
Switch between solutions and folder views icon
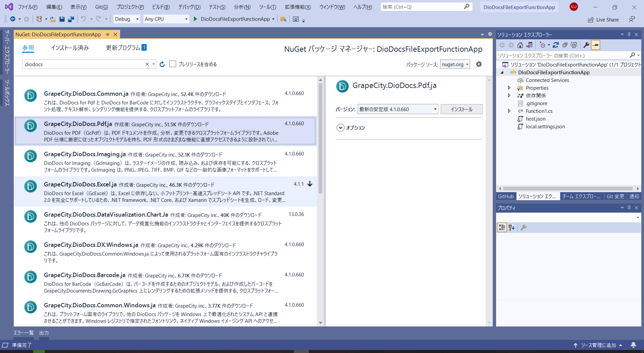click(529, 45)
